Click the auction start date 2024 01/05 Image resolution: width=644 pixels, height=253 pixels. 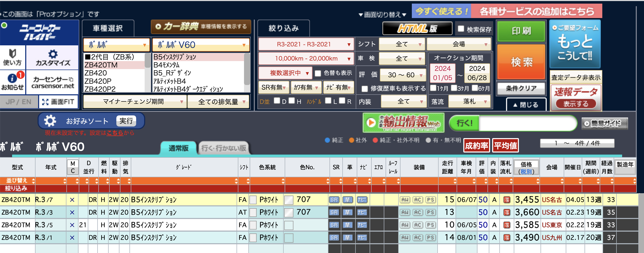coord(442,73)
